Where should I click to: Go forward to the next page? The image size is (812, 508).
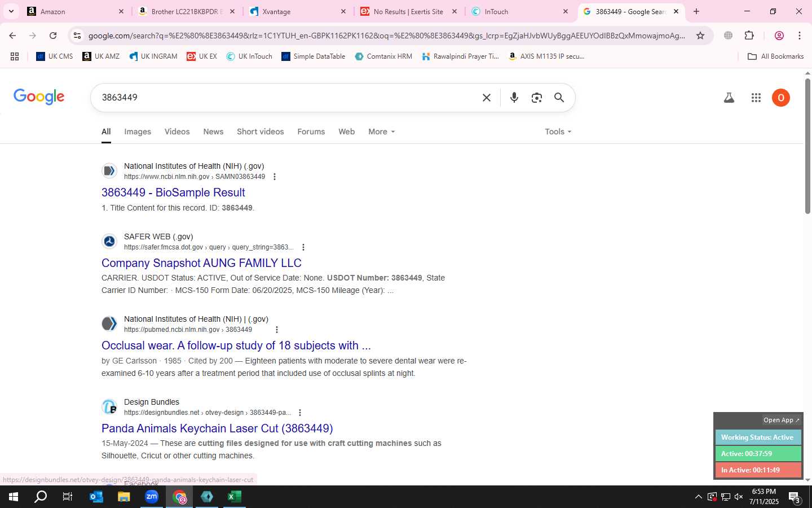(33, 36)
